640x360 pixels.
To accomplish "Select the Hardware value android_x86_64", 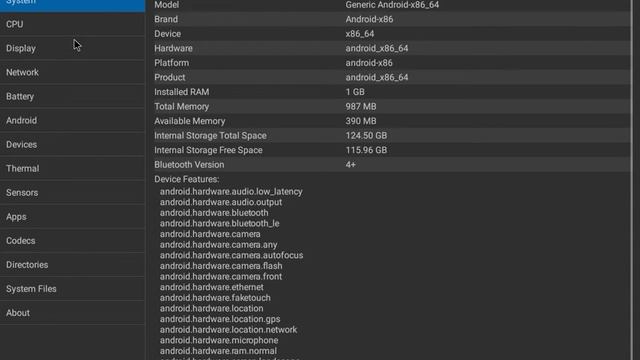I will coord(377,48).
